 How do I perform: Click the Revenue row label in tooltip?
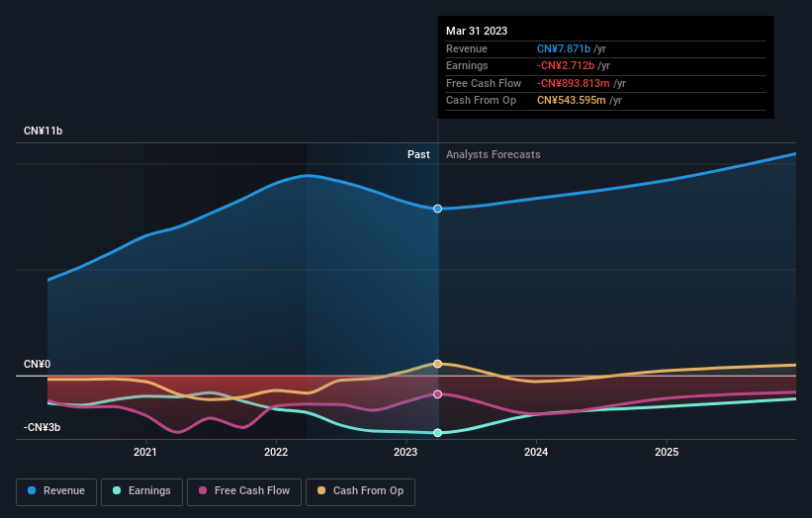pos(467,48)
